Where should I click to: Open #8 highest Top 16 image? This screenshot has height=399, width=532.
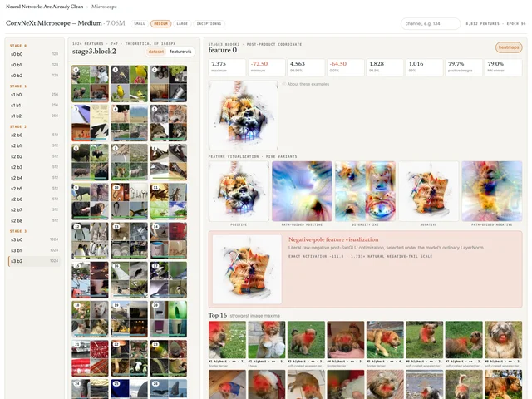[x=504, y=340]
